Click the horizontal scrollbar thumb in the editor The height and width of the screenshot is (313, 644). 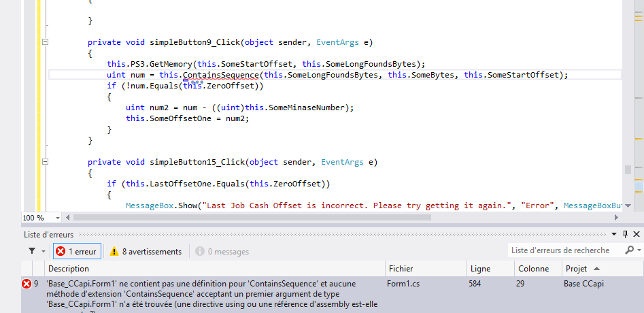252,217
